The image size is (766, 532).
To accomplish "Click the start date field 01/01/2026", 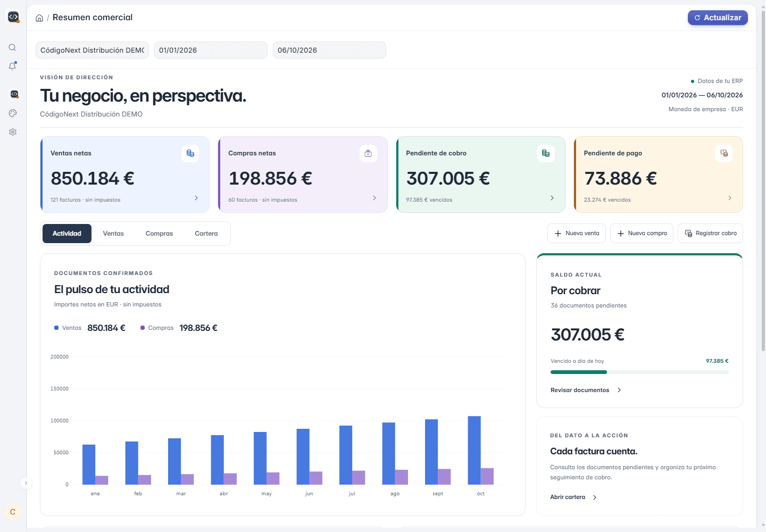I will click(x=211, y=50).
